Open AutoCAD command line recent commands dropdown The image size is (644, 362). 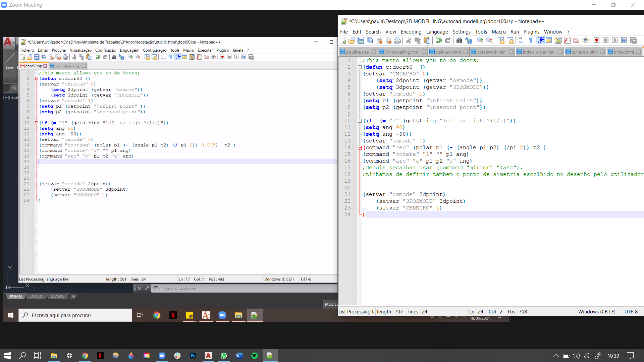[157, 288]
